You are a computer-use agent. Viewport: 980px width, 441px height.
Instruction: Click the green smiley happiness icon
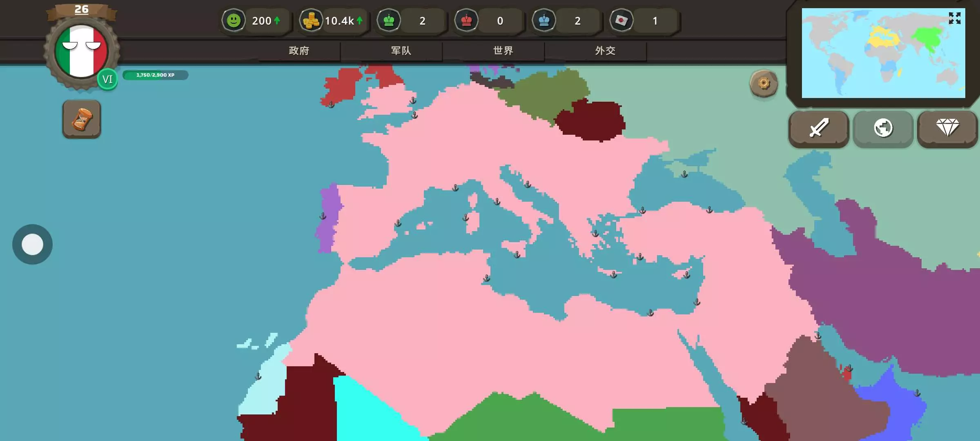click(234, 20)
